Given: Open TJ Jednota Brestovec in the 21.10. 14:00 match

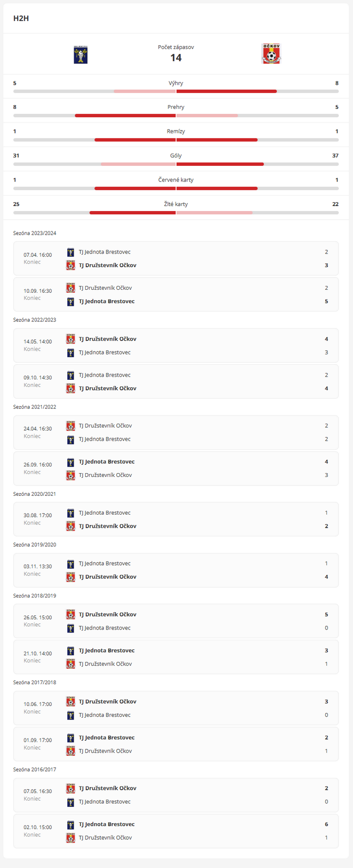Looking at the screenshot, I should [x=106, y=650].
